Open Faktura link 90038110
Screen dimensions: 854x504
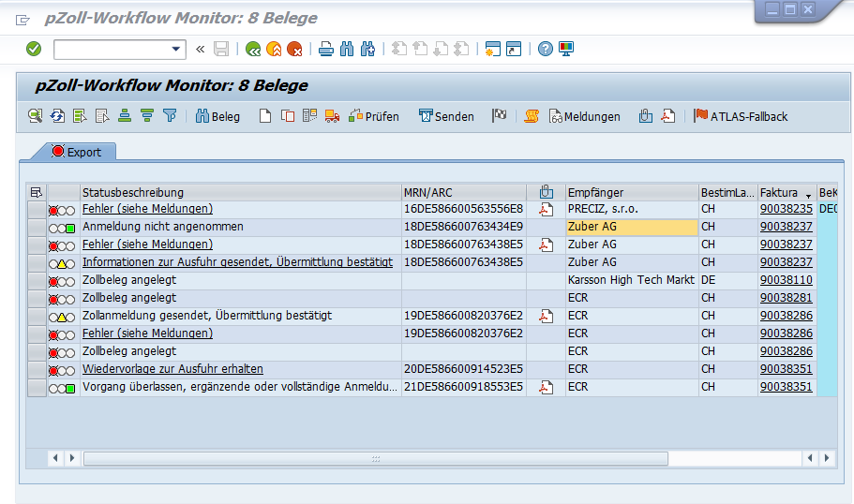coord(786,280)
